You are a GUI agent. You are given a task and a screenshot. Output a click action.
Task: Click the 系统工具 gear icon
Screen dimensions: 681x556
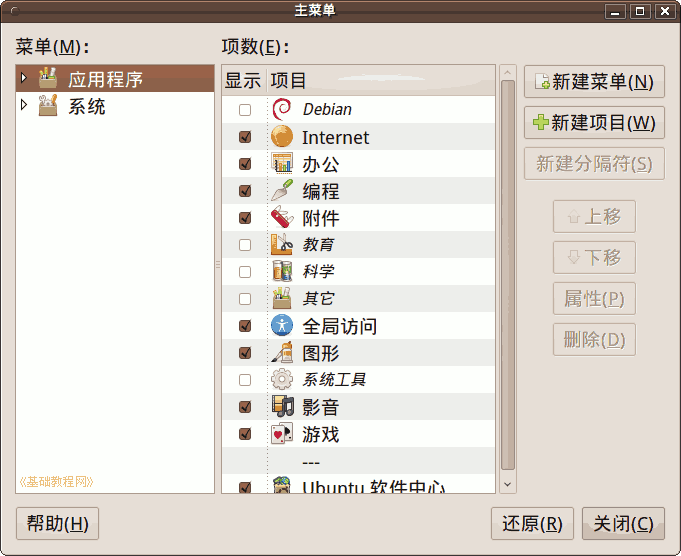pyautogui.click(x=281, y=379)
